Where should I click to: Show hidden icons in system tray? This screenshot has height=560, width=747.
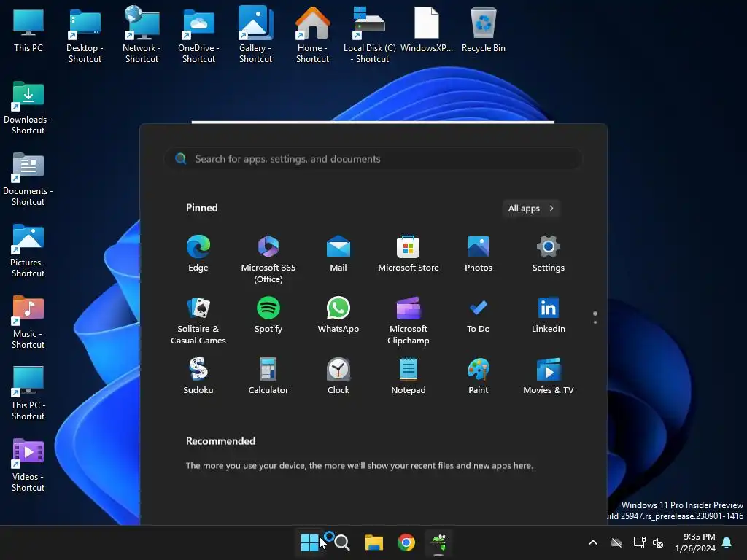[x=593, y=542]
